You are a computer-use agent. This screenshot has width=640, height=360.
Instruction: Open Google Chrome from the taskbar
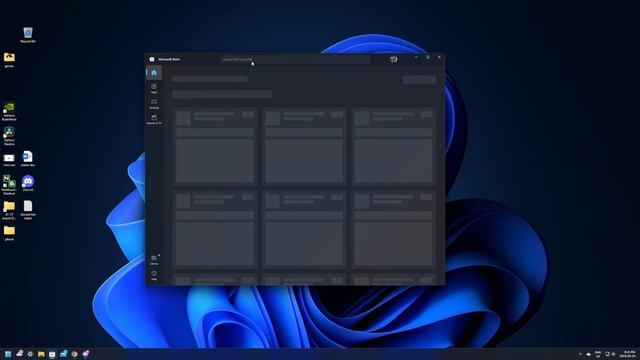coord(74,354)
